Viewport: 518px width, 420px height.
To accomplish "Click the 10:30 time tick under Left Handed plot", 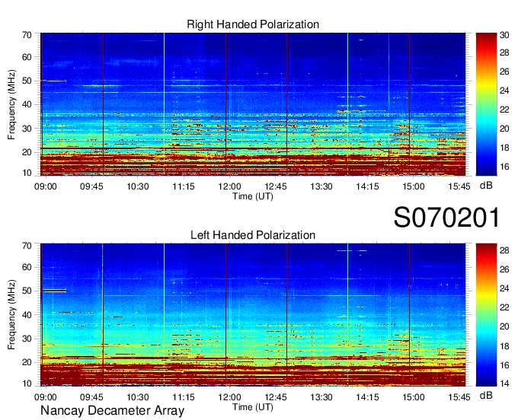I will [138, 397].
